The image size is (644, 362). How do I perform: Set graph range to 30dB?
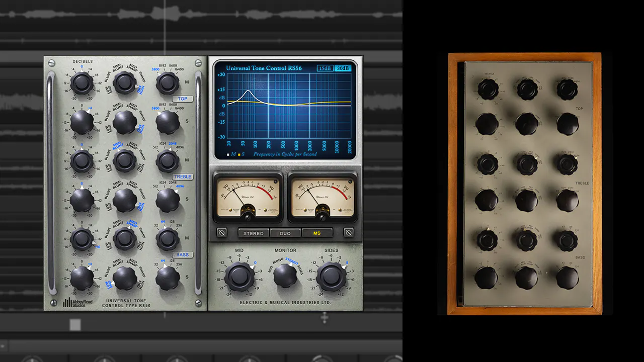point(343,68)
